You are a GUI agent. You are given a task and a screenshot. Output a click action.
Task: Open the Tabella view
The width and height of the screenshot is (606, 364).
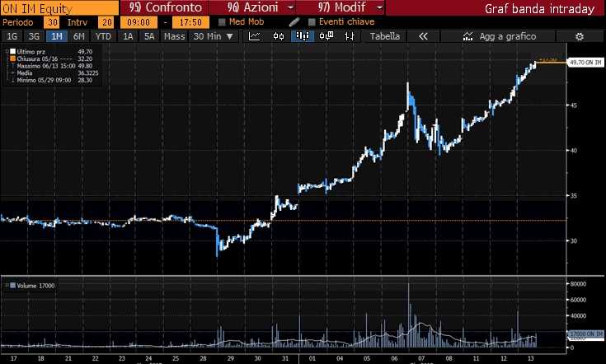coord(385,36)
